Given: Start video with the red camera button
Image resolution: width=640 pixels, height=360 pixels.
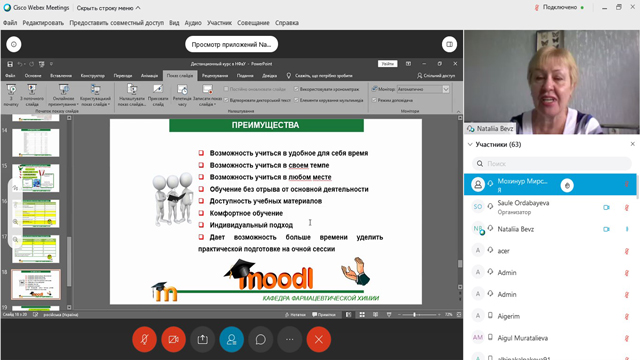Looking at the screenshot, I should tap(173, 339).
